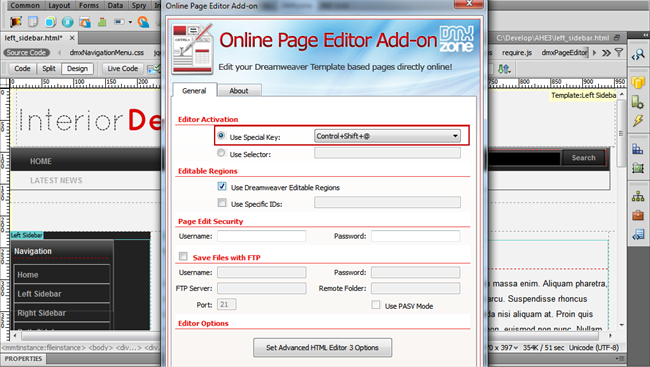The height and width of the screenshot is (367, 650).
Task: Open the Server Behaviors lightning icon
Action: [638, 121]
